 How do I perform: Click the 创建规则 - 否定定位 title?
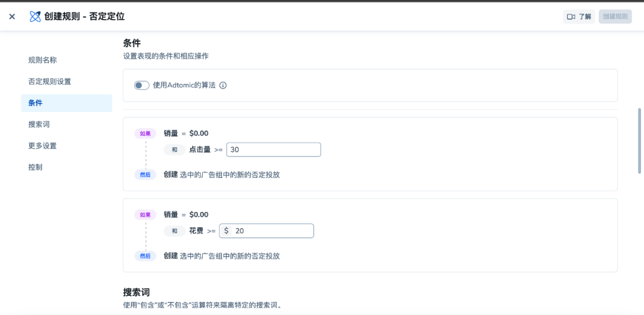(84, 17)
